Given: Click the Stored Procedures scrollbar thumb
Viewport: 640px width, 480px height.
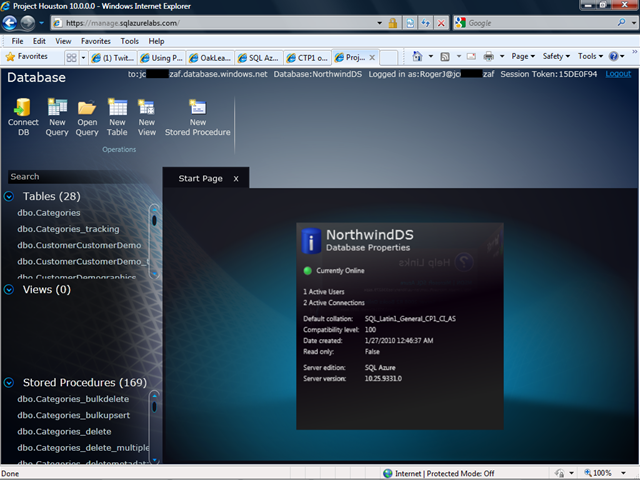Looking at the screenshot, I should click(154, 407).
